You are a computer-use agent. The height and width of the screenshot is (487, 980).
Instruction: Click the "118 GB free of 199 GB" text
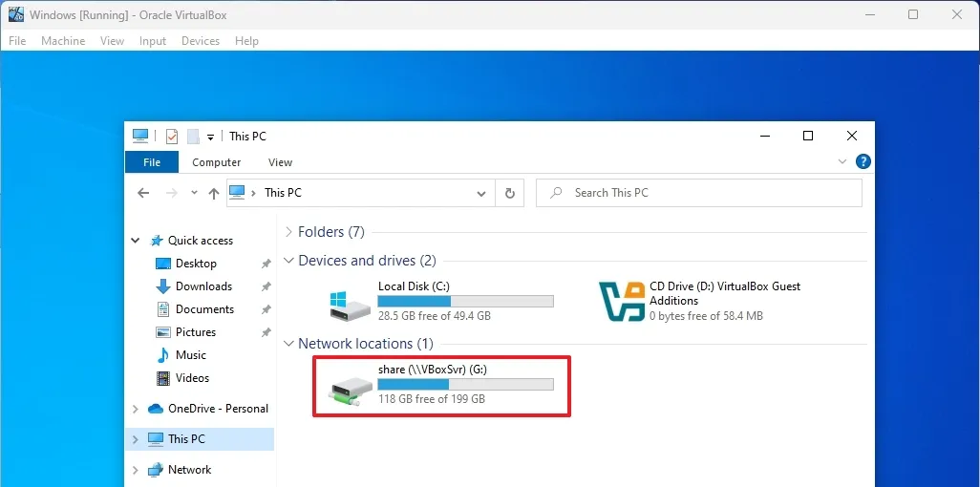tap(431, 399)
